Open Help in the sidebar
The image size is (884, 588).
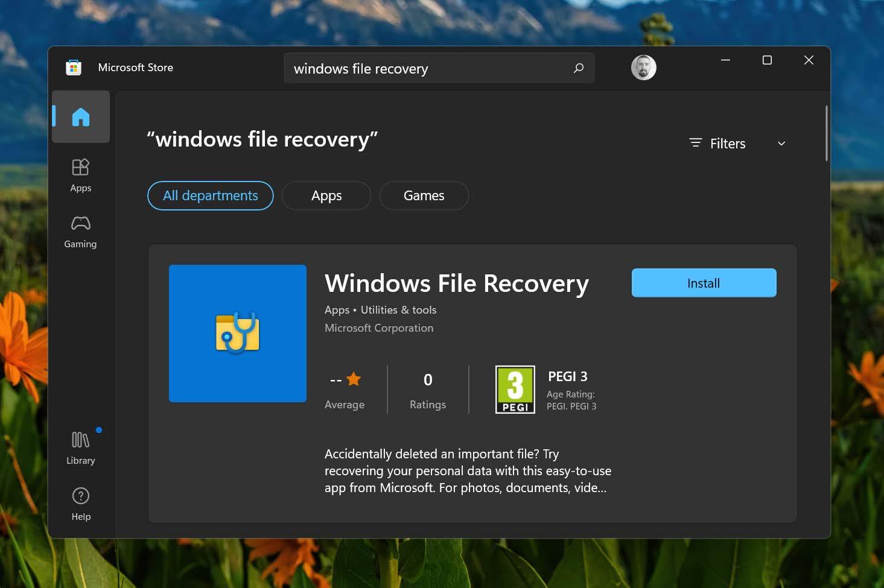click(x=81, y=504)
